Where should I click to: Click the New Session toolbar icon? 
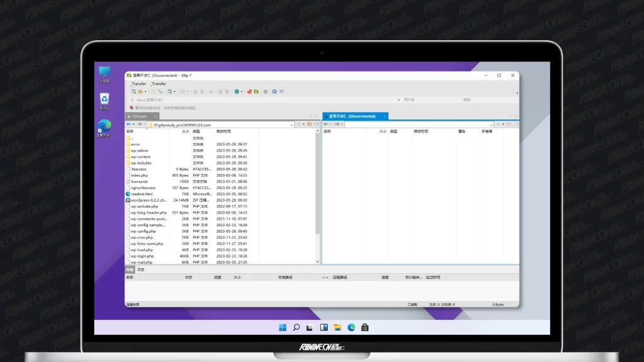[133, 92]
